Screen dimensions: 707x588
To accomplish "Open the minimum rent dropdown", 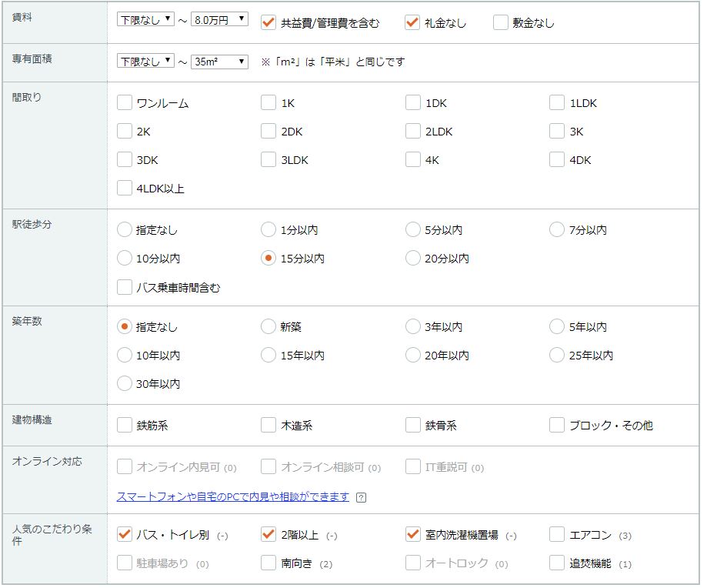I will (145, 19).
